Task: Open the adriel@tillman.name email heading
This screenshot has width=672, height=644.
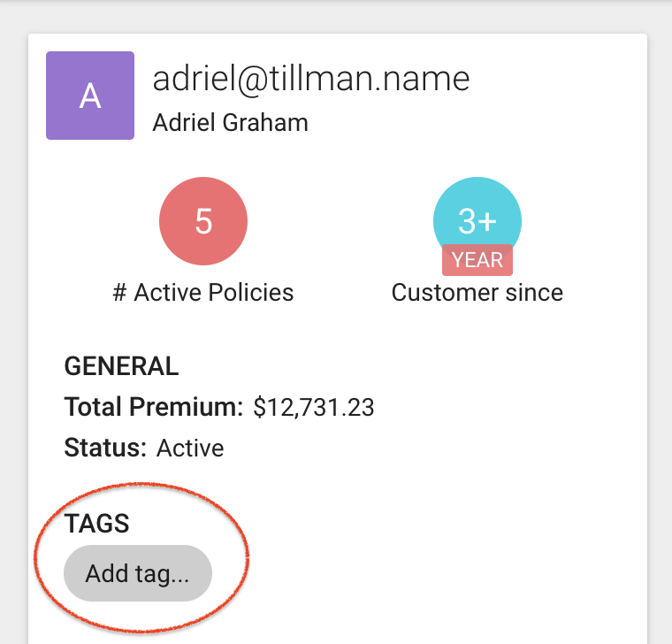Action: [x=311, y=80]
